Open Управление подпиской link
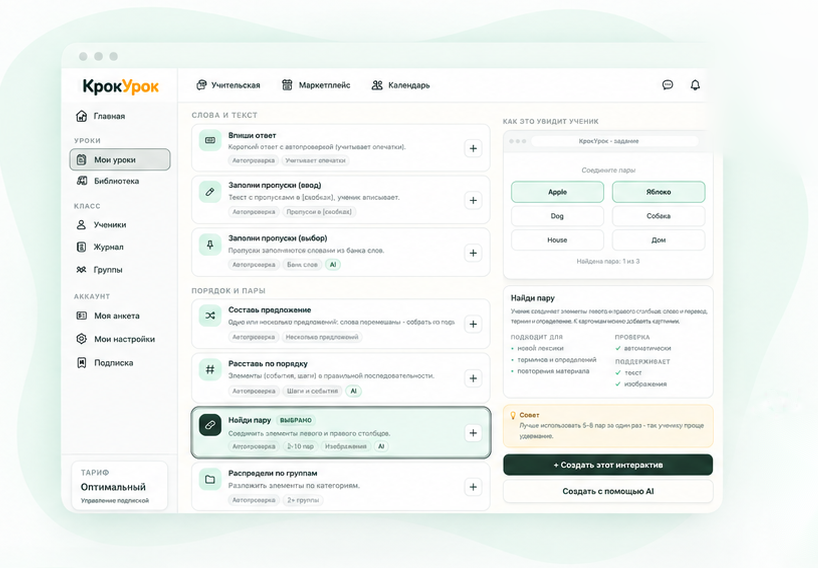Screen dimensions: 818x568 [x=115, y=501]
